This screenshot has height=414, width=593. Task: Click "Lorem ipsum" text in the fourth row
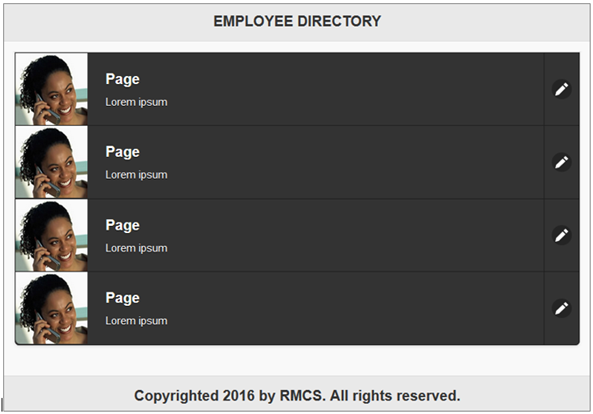point(136,321)
